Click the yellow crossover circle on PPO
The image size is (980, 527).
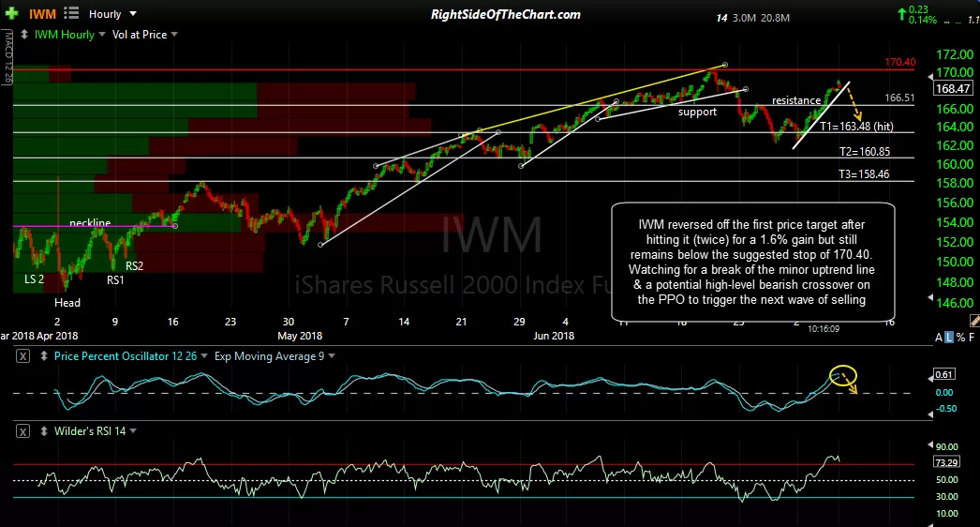843,375
